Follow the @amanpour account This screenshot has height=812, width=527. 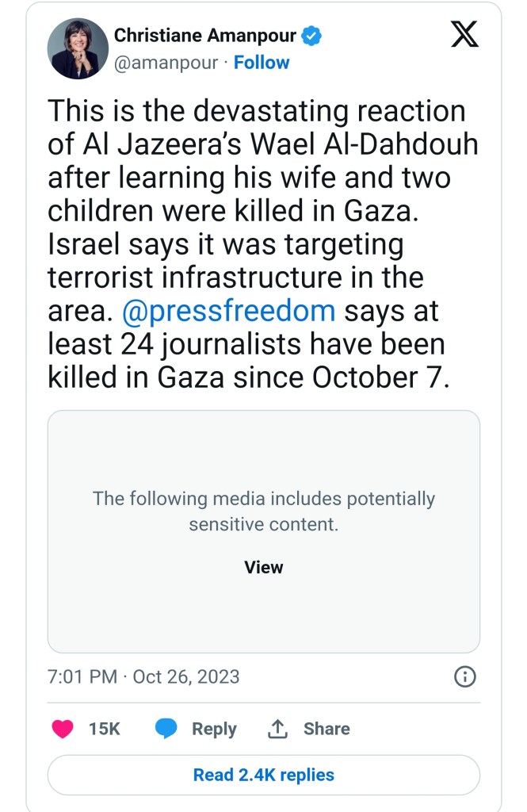coord(262,63)
